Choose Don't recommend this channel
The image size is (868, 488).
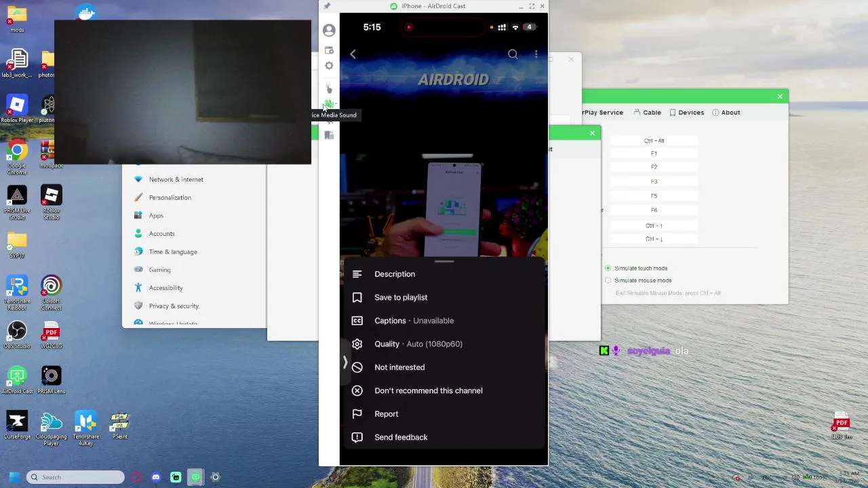(x=443, y=390)
